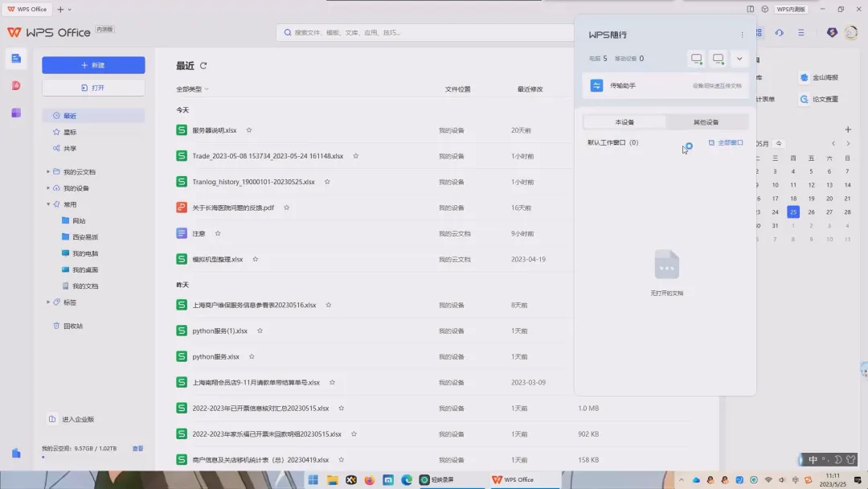The width and height of the screenshot is (868, 489).
Task: Click the 打开 open file button
Action: pyautogui.click(x=93, y=88)
